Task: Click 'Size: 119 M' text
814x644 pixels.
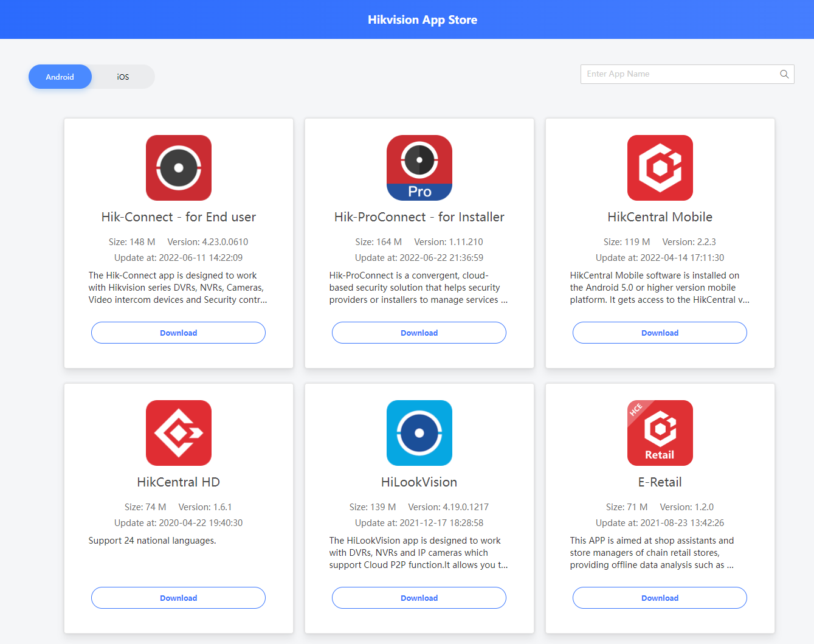Action: pos(627,242)
